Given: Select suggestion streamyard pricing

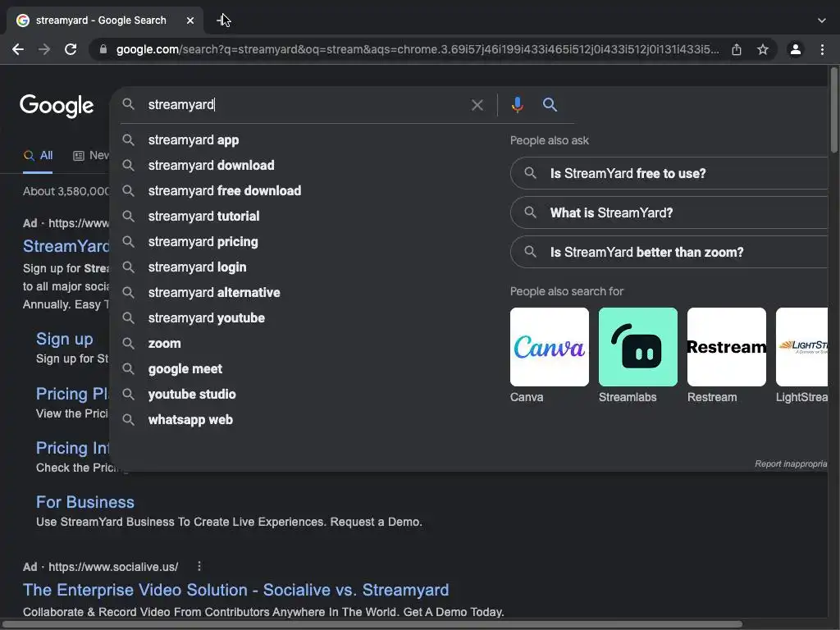Looking at the screenshot, I should click(203, 242).
